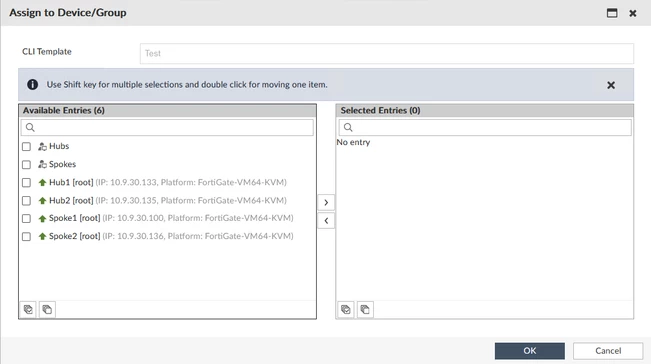Viewport: 651px width, 364px height.
Task: Tick the Spokes group checkbox
Action: click(x=26, y=165)
